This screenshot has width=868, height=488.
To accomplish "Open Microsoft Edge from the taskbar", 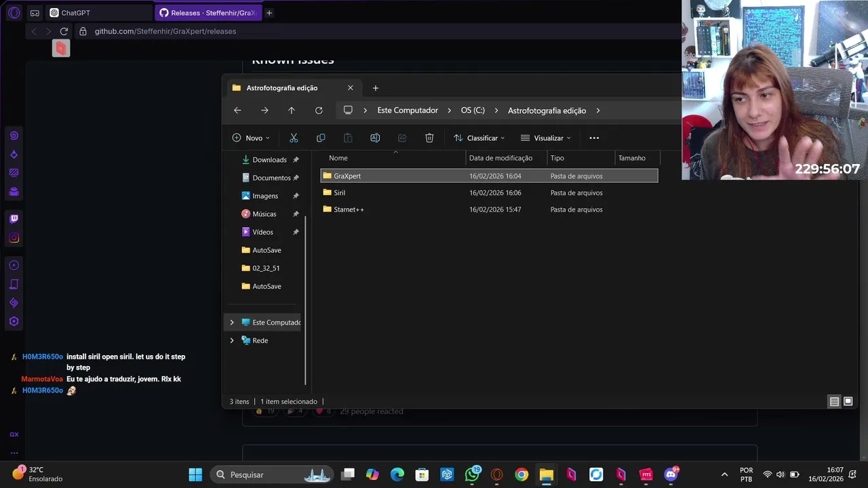I will (x=397, y=474).
